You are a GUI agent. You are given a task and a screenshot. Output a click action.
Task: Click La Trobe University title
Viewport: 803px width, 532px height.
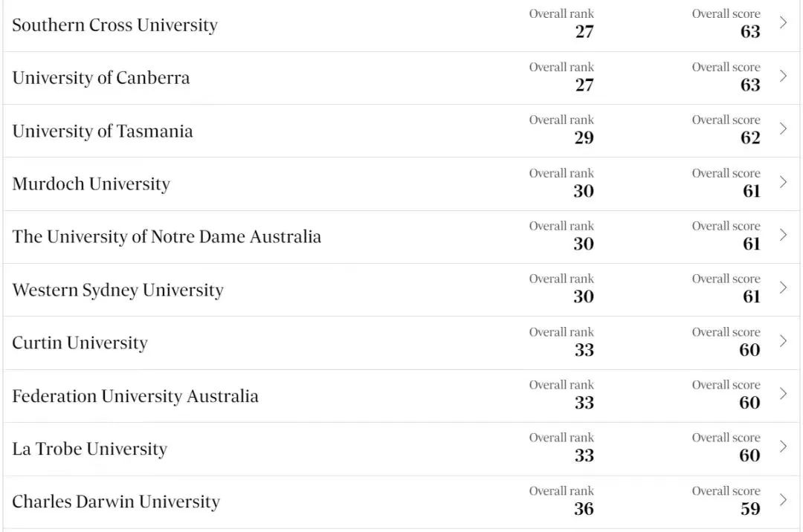(89, 450)
